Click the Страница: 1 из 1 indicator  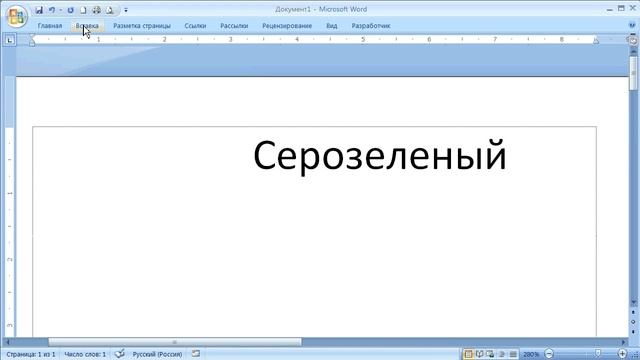point(31,354)
